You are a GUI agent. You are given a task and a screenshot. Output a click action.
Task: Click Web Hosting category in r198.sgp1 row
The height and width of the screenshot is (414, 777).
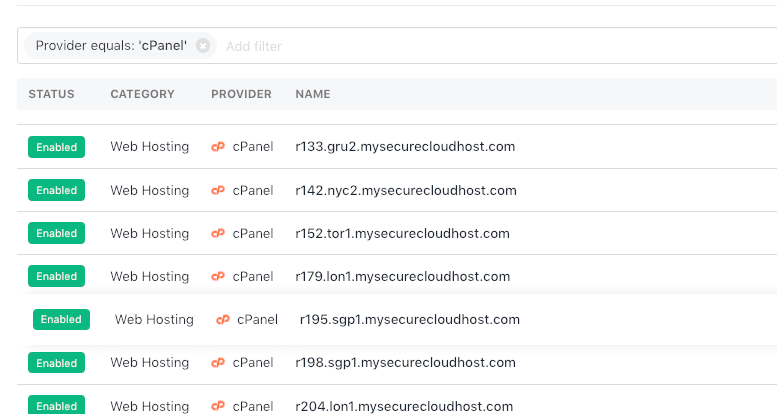pyautogui.click(x=150, y=363)
